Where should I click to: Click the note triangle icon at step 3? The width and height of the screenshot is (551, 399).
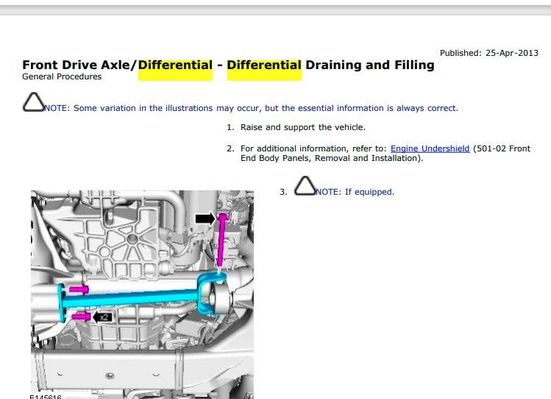tap(305, 186)
